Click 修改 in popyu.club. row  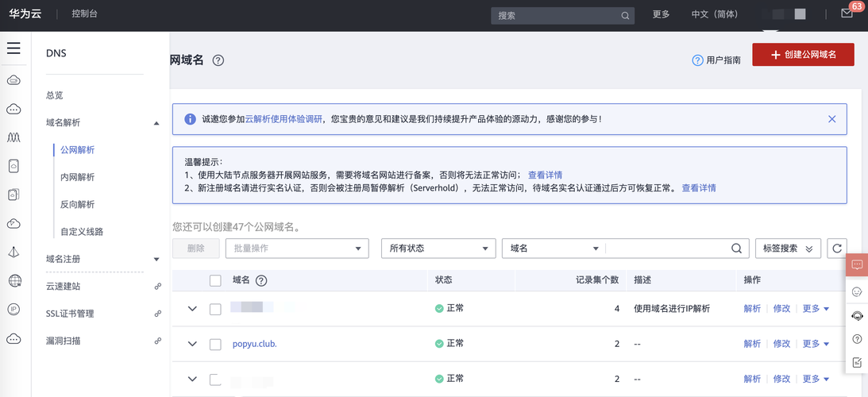pos(781,344)
